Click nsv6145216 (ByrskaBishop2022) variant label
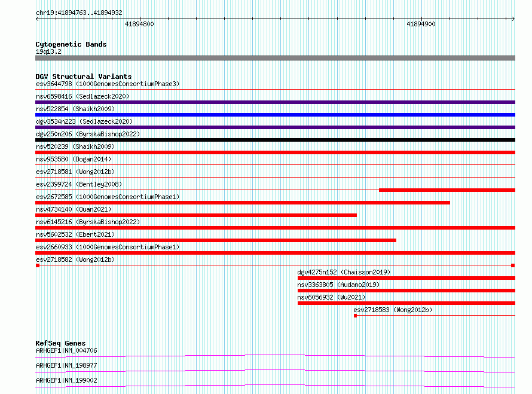532x394 pixels. pos(88,222)
